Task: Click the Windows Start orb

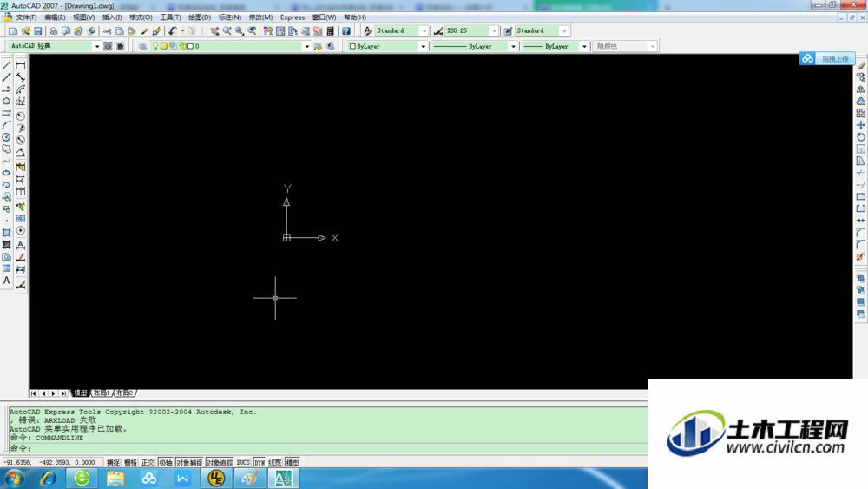Action: (x=14, y=479)
